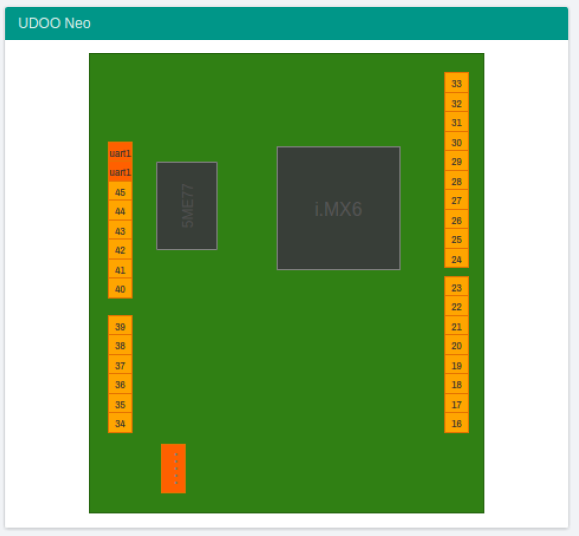This screenshot has height=536, width=579.
Task: Click GPIO pin 28
Action: [x=456, y=181]
